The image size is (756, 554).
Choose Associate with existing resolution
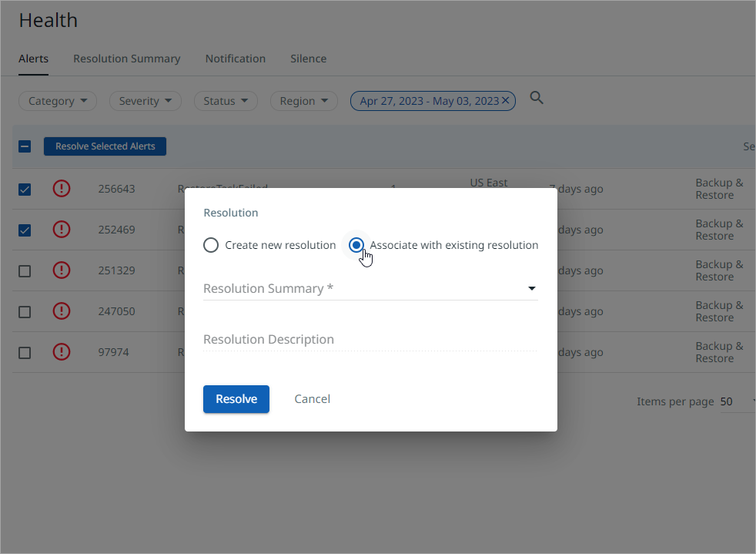356,245
